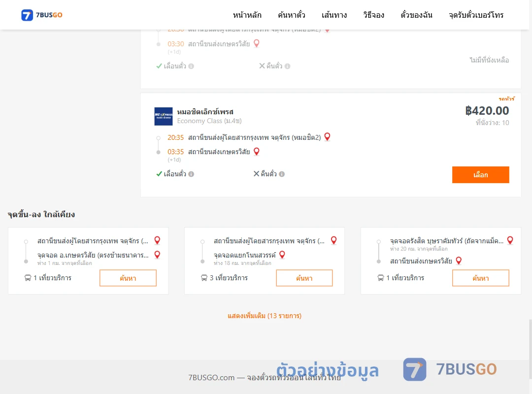Image resolution: width=532 pixels, height=394 pixels.
Task: Click the คืนตั๋ว info icon in the sold-out card
Action: tap(287, 66)
